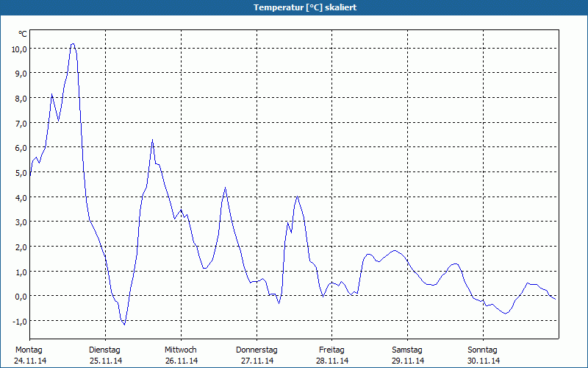Click the 4,0 y-axis value
The height and width of the screenshot is (368, 588).
point(21,197)
